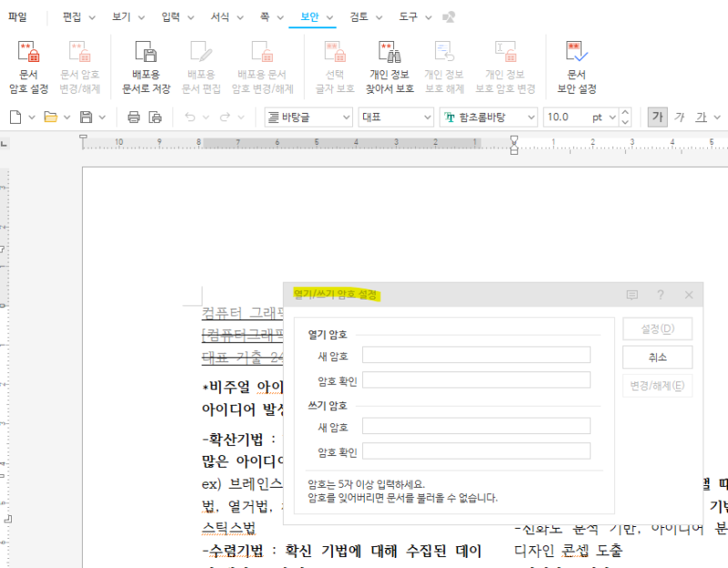Click 쓰기 암호 암호 확인 field

click(x=476, y=451)
